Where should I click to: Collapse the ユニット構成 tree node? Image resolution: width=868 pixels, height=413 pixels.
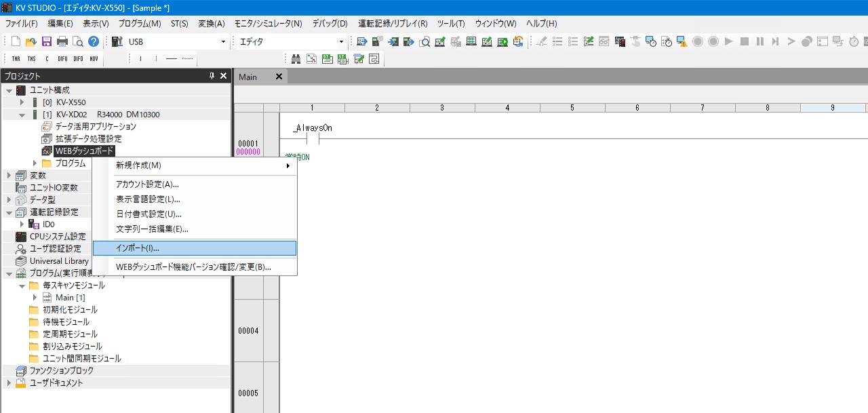pos(9,90)
